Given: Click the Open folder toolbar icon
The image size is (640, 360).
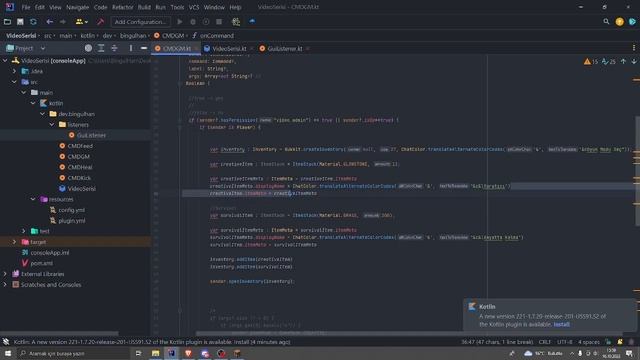Looking at the screenshot, I should pyautogui.click(x=7, y=22).
